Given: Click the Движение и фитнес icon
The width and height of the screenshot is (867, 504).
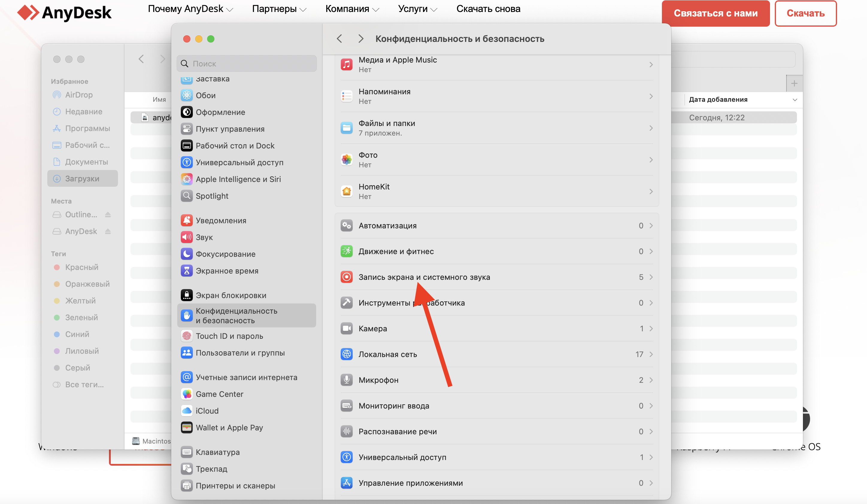Looking at the screenshot, I should point(346,251).
